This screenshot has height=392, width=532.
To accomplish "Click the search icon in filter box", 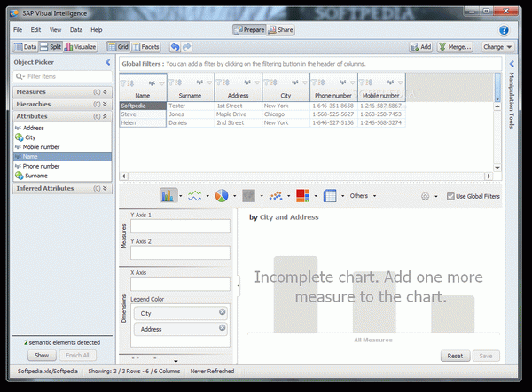I will pos(20,76).
